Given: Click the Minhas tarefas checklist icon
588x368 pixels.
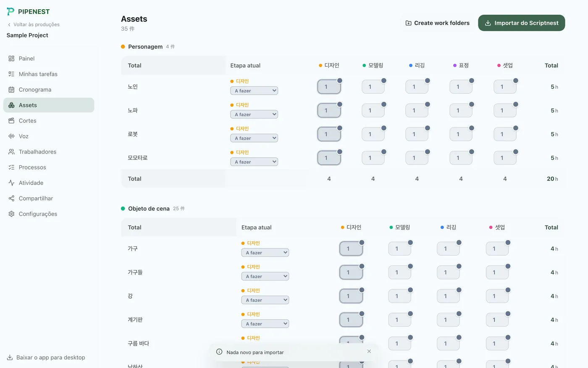Looking at the screenshot, I should coord(11,74).
